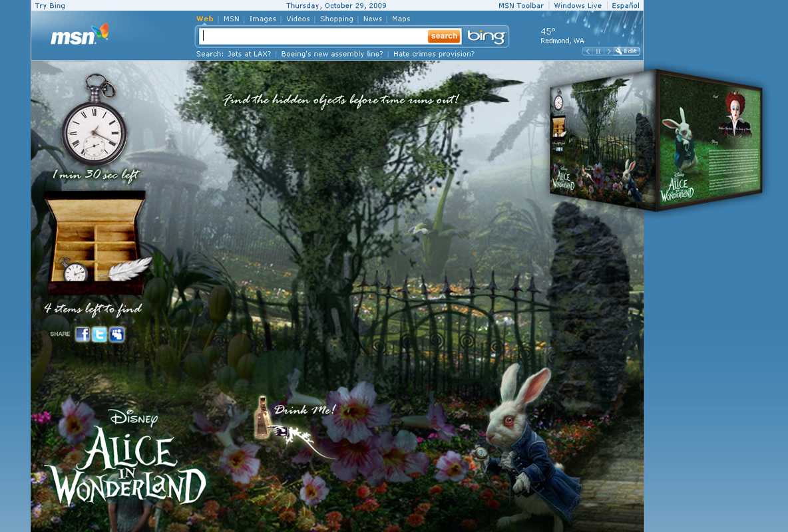Click the garden scene cube face thumbnail
The height and width of the screenshot is (532, 788).
click(602, 141)
